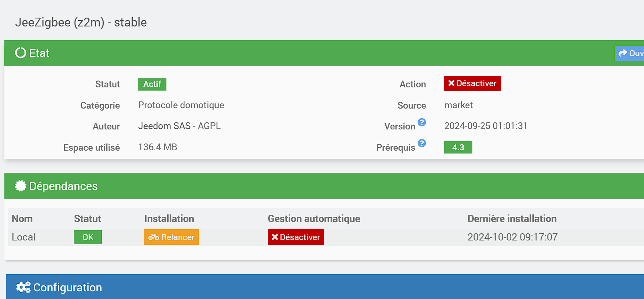Relaunch dependencies installation with Relancer
The width and height of the screenshot is (644, 299).
[172, 237]
